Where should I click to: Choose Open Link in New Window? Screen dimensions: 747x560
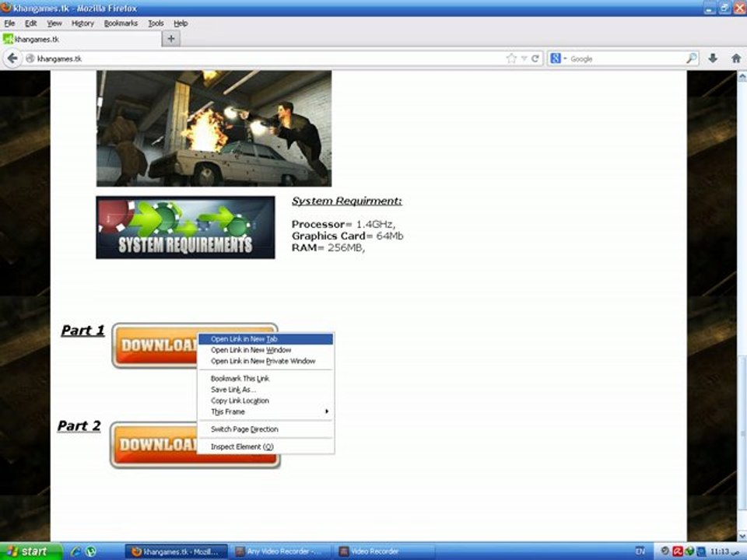coord(266,350)
